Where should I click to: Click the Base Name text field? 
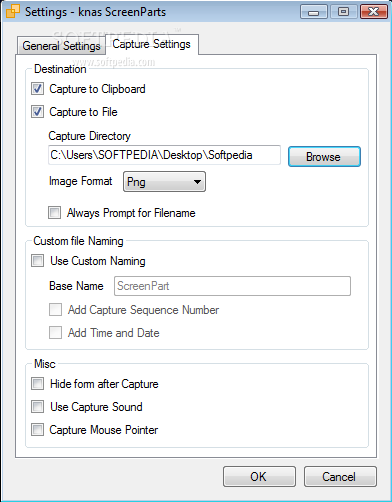click(x=232, y=286)
